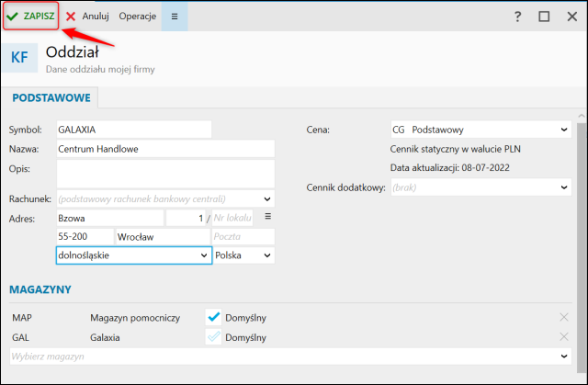This screenshot has width=588, height=385.
Task: Remove the GAL Galaxia warehouse row
Action: click(x=564, y=337)
